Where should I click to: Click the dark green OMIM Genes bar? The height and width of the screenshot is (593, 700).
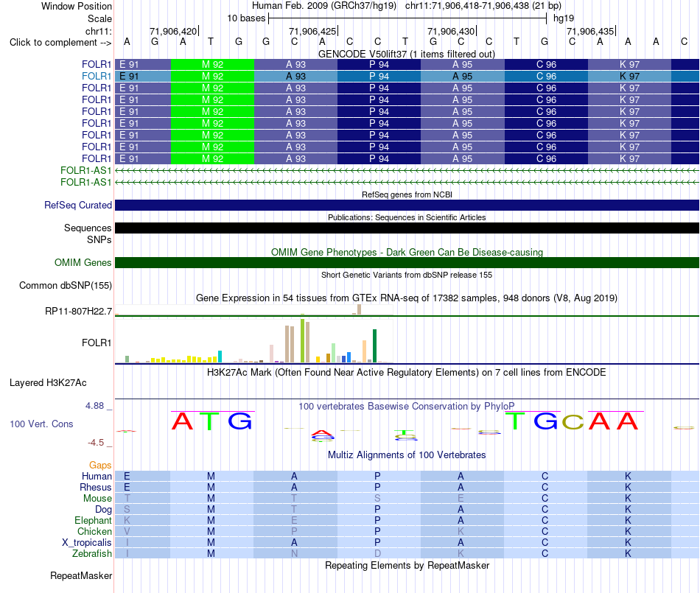click(407, 262)
